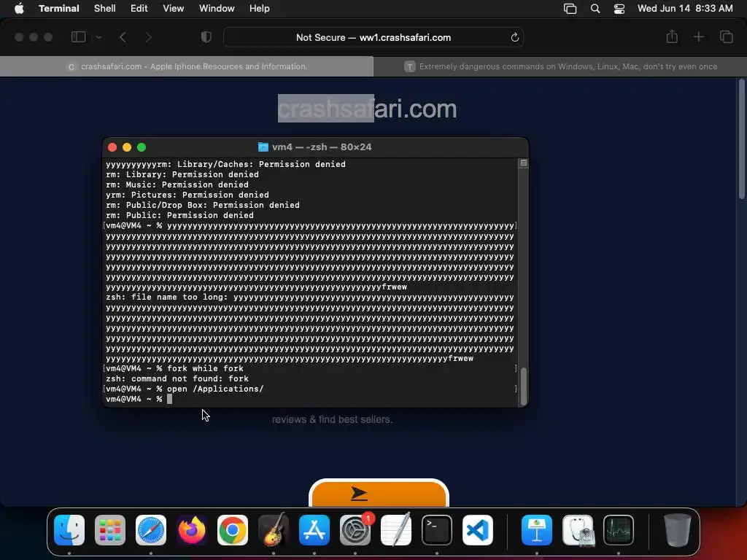Toggle the Safari sidebar button
This screenshot has height=560, width=747.
click(78, 37)
